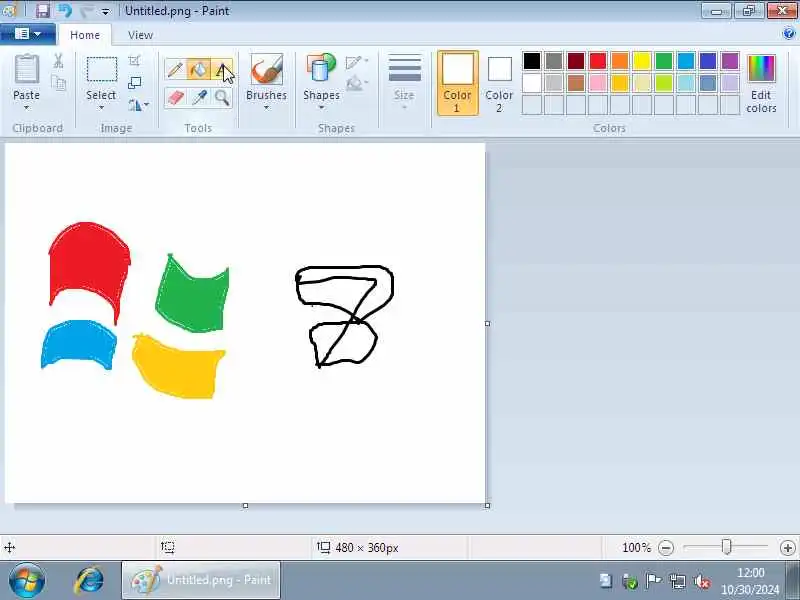Open the Shape fill dropdown
The height and width of the screenshot is (600, 800).
point(357,82)
